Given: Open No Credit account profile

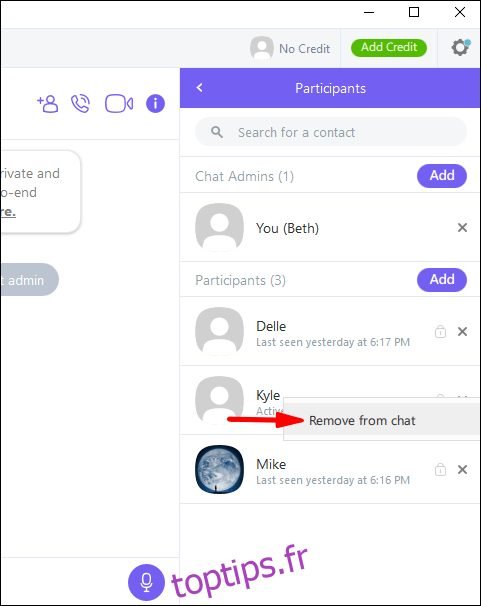Looking at the screenshot, I should click(291, 48).
